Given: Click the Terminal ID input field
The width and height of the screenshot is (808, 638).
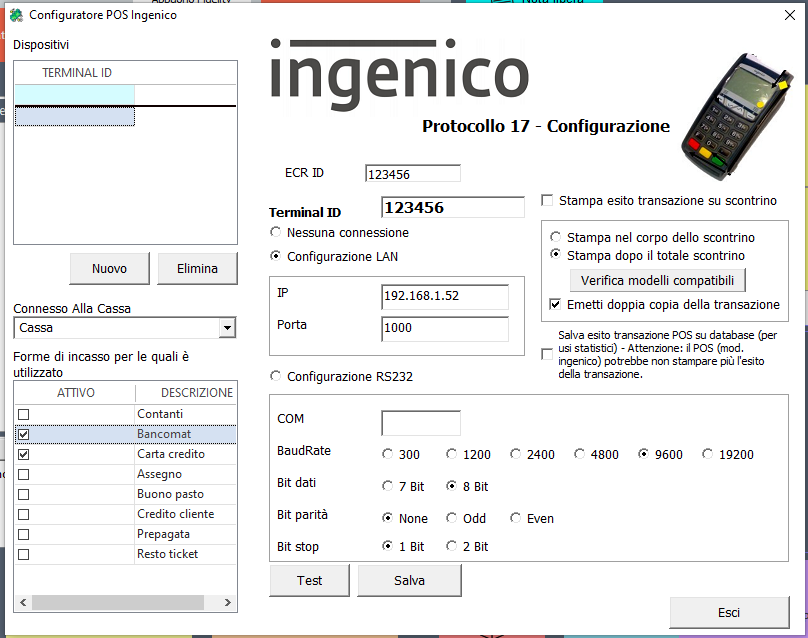Looking at the screenshot, I should coord(453,207).
